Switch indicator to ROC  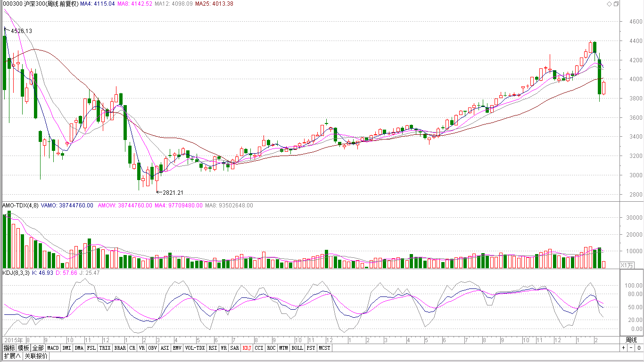(x=271, y=348)
